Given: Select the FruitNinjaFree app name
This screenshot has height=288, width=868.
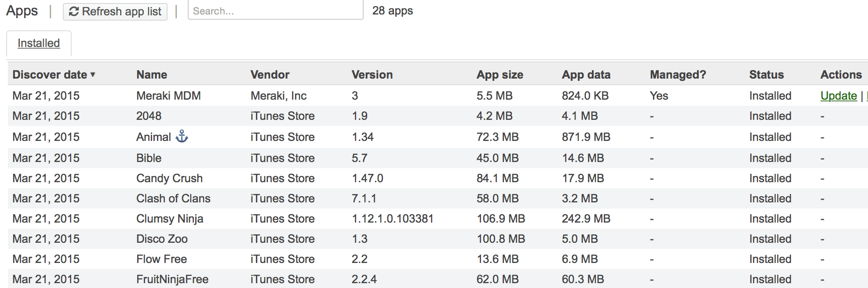Looking at the screenshot, I should coord(172,279).
